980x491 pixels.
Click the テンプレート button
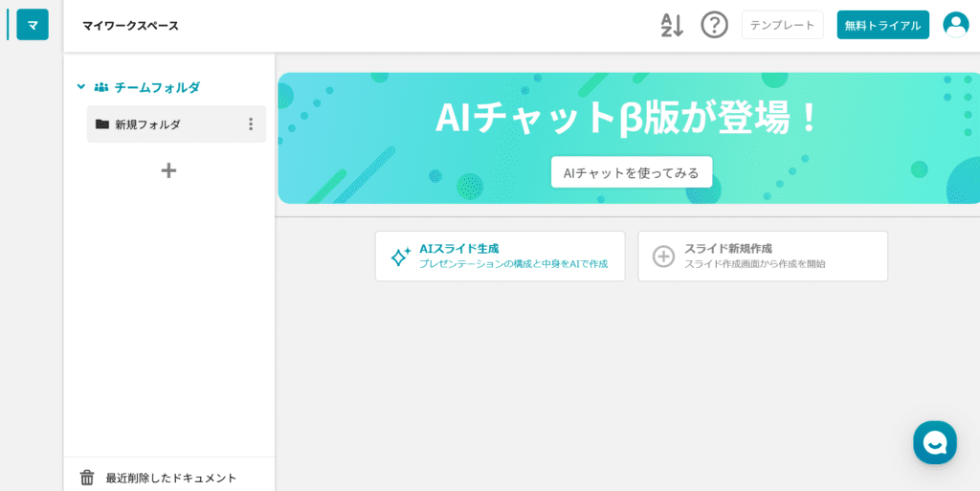pos(782,25)
